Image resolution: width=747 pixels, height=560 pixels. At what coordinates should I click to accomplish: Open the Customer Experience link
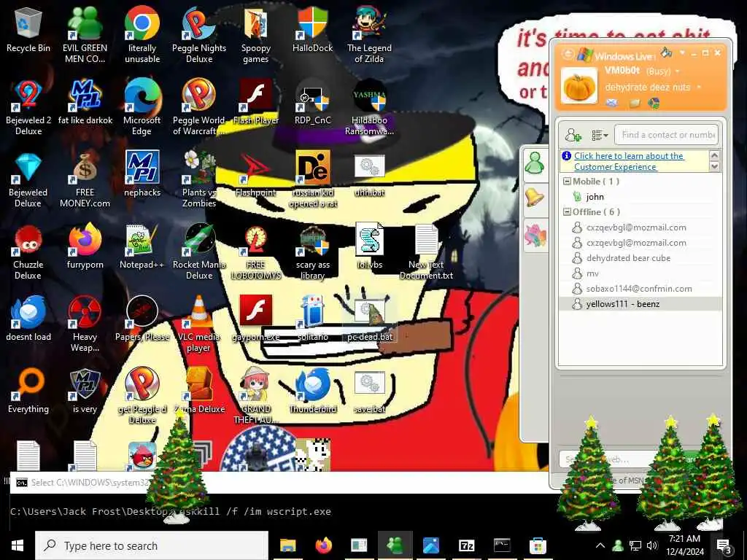[629, 161]
